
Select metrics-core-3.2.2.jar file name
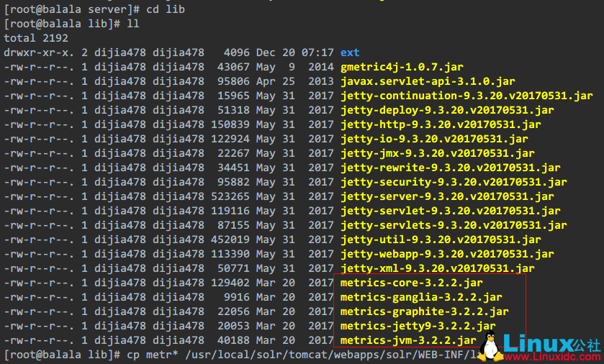click(411, 283)
